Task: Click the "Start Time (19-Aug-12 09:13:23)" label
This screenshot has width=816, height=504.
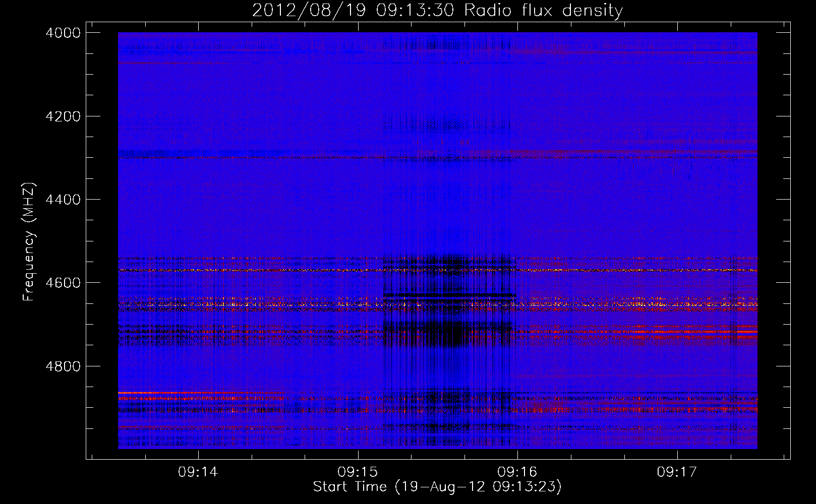Action: 437,487
